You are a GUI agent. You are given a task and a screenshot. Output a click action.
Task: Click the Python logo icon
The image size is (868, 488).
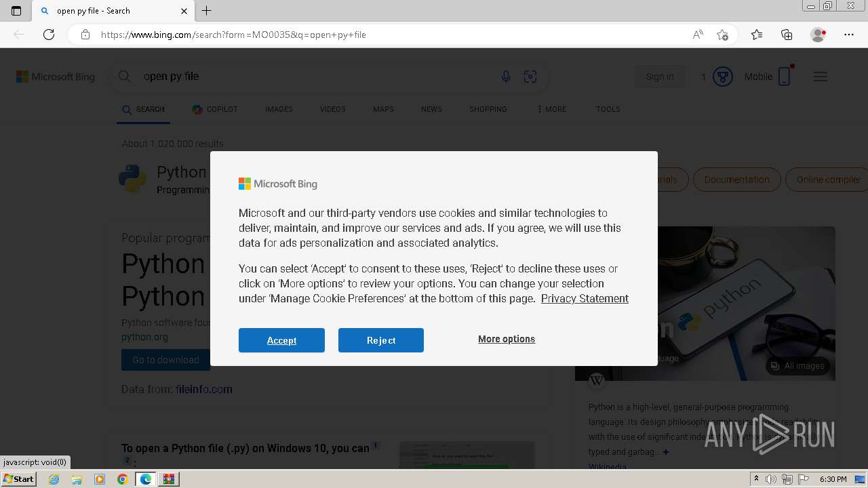pyautogui.click(x=132, y=179)
